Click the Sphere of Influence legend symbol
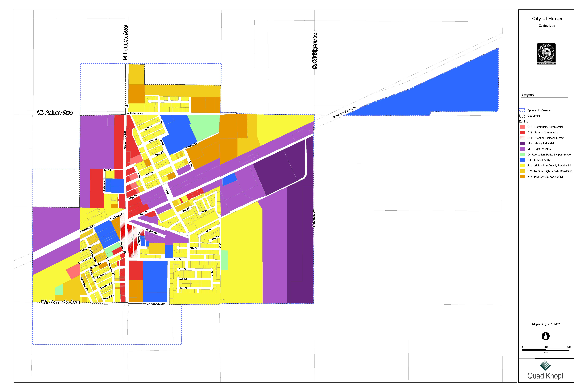 [522, 110]
